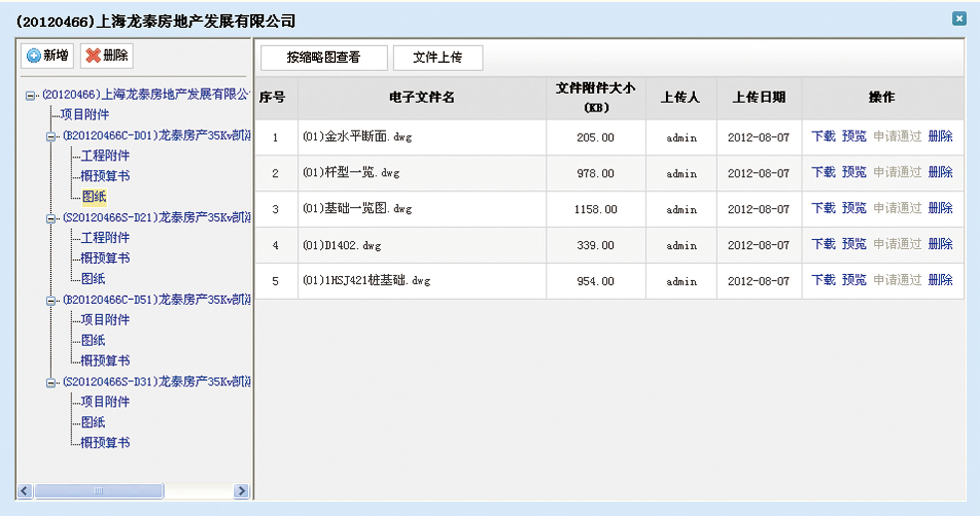Viewport: 980px width, 516px height.
Task: Collapse the root (20120466) tree node
Action: (x=31, y=96)
